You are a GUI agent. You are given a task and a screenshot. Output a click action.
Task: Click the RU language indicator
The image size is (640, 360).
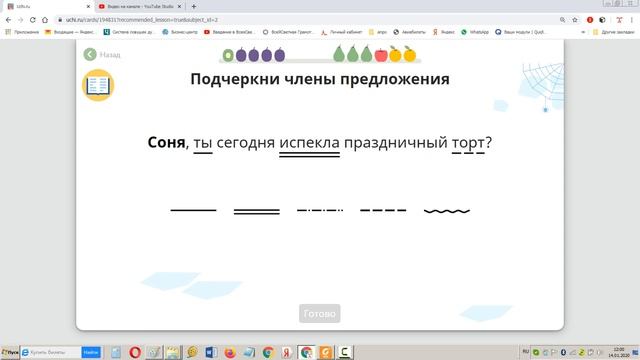pyautogui.click(x=526, y=352)
